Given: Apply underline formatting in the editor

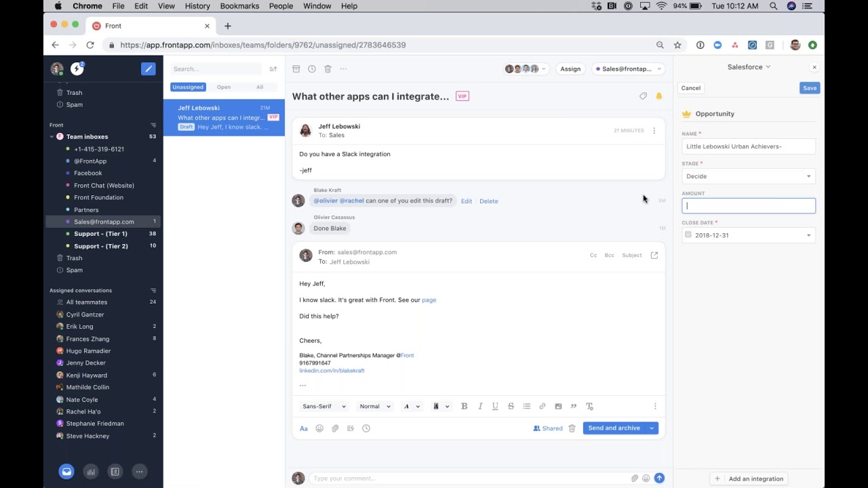Looking at the screenshot, I should (x=495, y=406).
